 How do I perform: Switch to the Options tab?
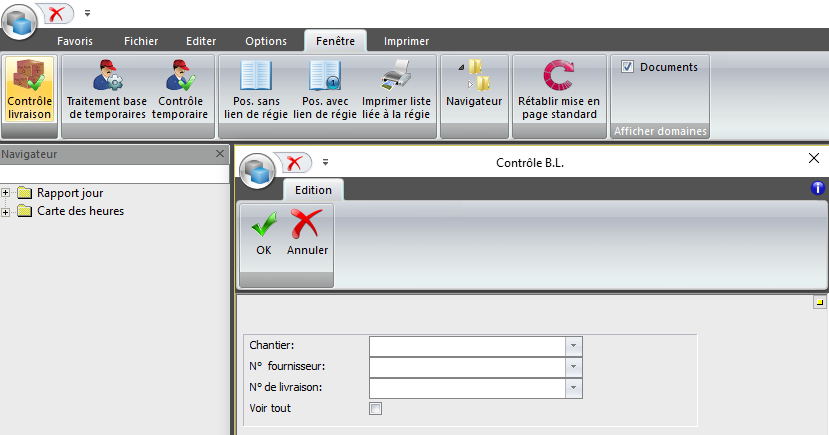266,41
